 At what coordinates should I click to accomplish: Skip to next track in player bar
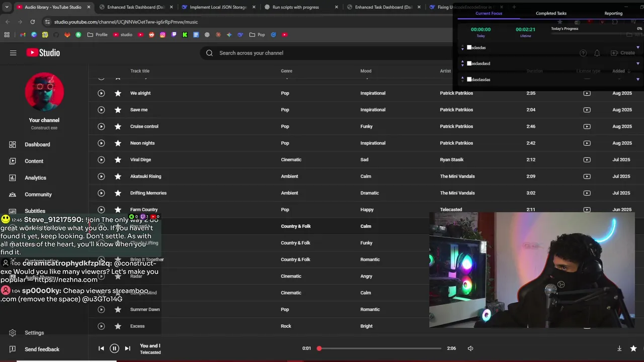[127, 348]
